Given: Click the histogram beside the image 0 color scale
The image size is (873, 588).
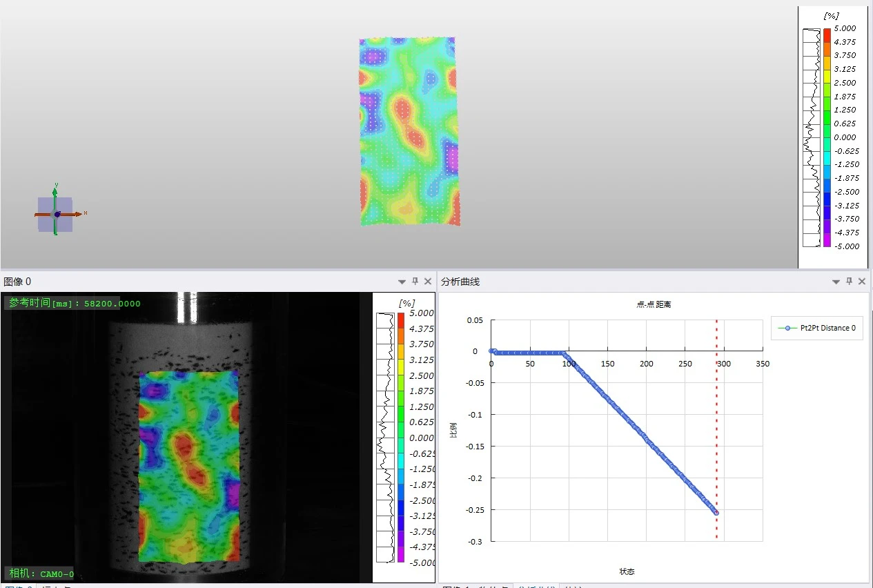Looking at the screenshot, I should tap(385, 438).
